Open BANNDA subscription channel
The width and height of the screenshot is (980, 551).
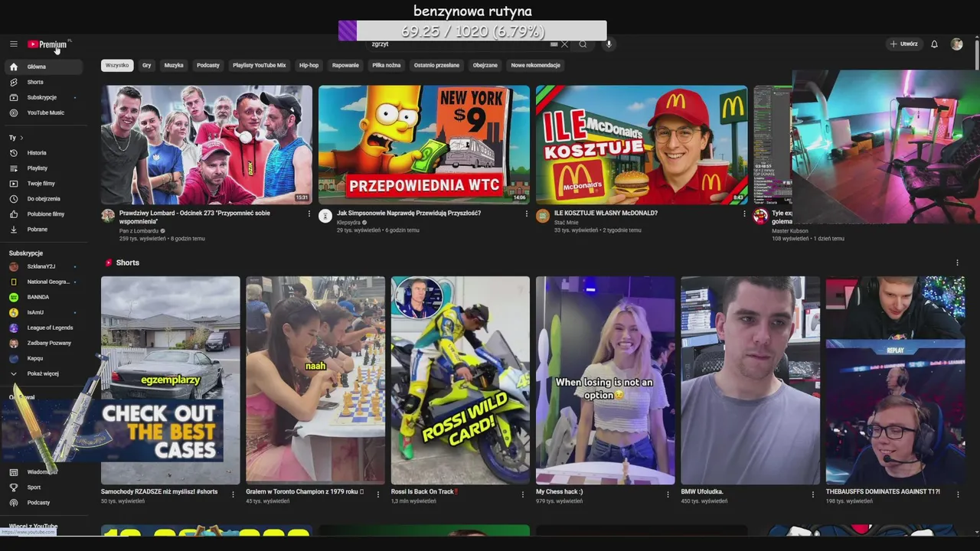44,297
